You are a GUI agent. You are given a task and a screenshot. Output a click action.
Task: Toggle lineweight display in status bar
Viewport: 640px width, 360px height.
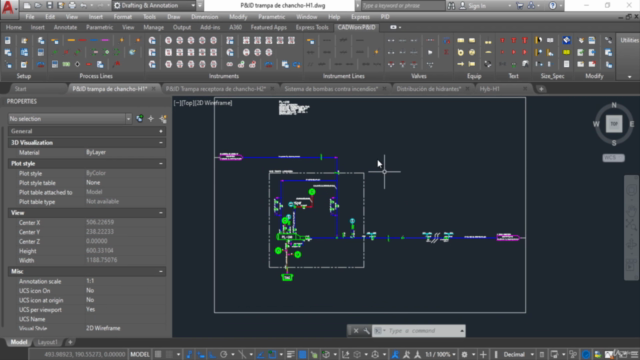point(291,354)
